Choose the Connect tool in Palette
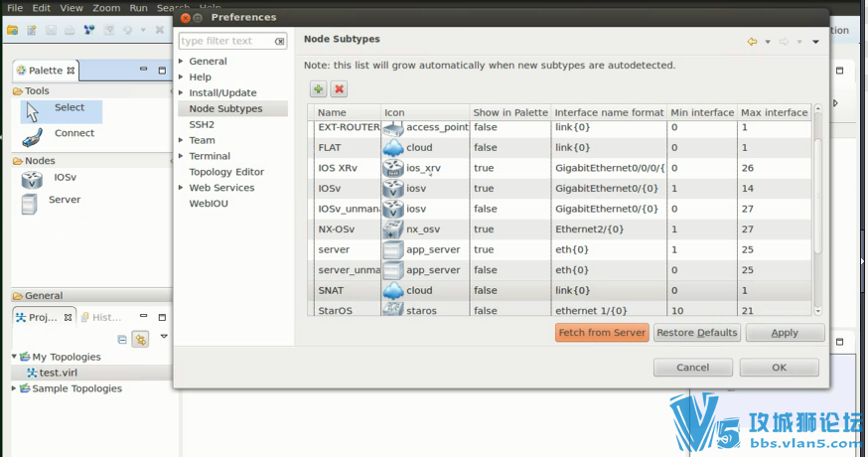The width and height of the screenshot is (868, 457). pyautogui.click(x=59, y=136)
